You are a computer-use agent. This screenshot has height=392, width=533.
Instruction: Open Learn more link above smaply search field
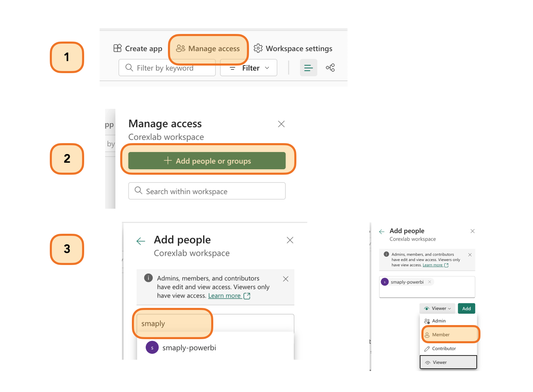point(229,296)
